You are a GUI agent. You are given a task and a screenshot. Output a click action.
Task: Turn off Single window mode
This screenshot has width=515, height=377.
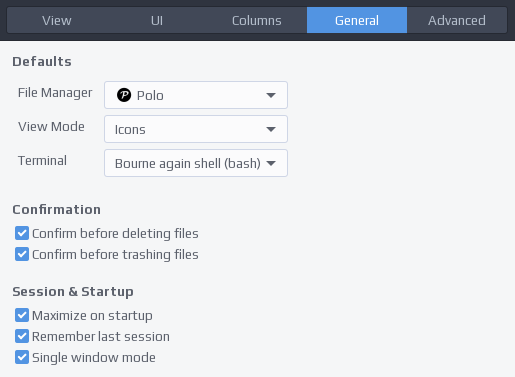(x=22, y=357)
